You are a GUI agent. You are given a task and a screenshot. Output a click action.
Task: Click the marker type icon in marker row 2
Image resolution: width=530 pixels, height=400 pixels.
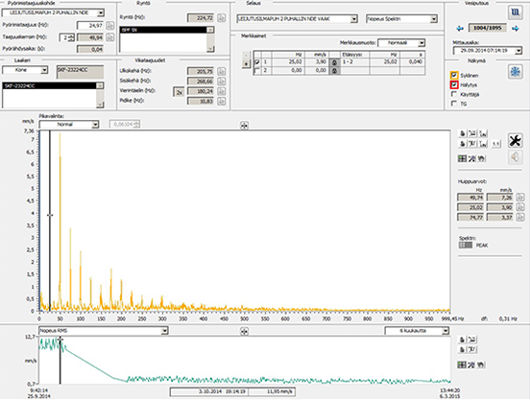click(x=334, y=71)
